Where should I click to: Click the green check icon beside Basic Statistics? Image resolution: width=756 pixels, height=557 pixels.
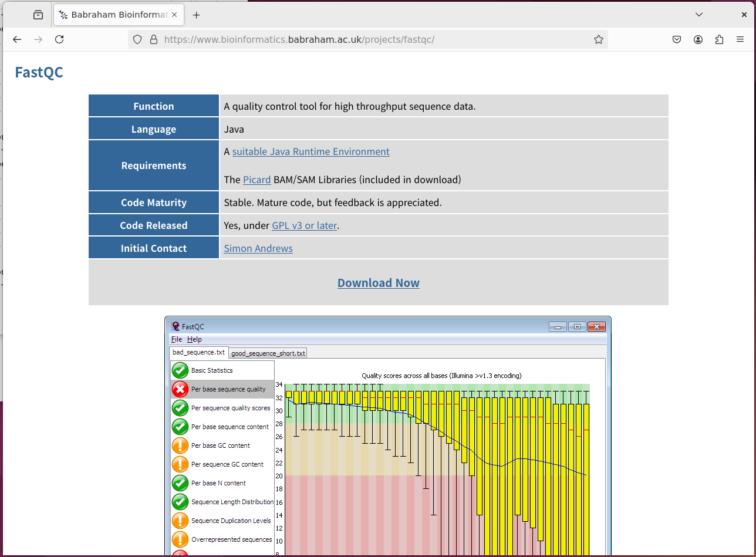180,370
